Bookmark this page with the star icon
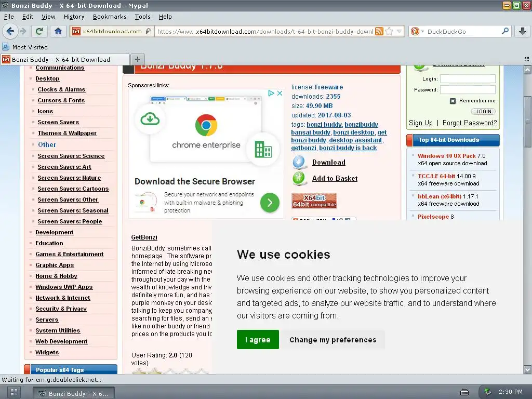The height and width of the screenshot is (399, 532). (x=390, y=32)
